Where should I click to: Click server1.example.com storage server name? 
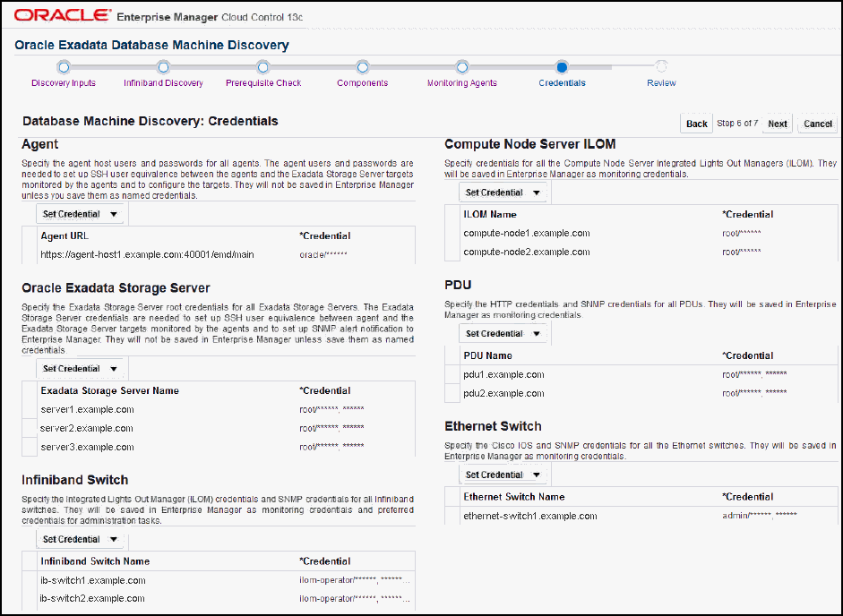pyautogui.click(x=87, y=409)
